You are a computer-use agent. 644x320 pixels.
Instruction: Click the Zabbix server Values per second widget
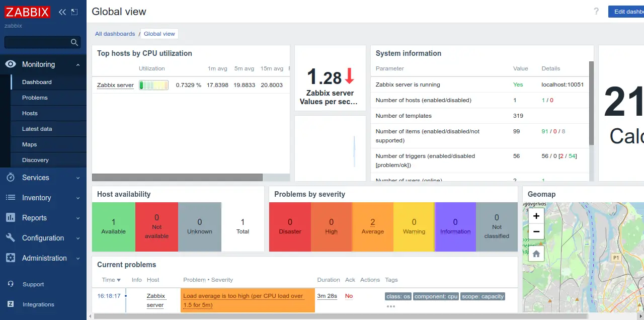[x=330, y=78]
